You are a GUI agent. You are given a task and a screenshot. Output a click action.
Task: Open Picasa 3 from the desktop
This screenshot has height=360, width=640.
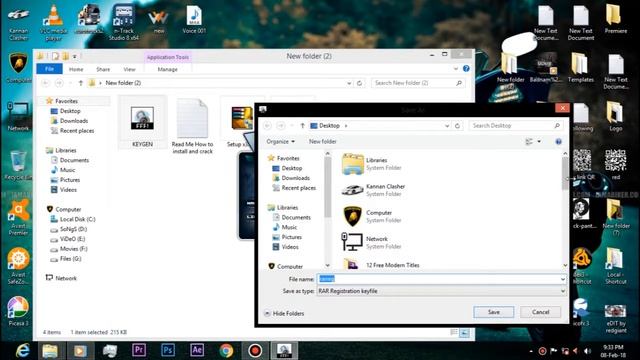tap(18, 311)
